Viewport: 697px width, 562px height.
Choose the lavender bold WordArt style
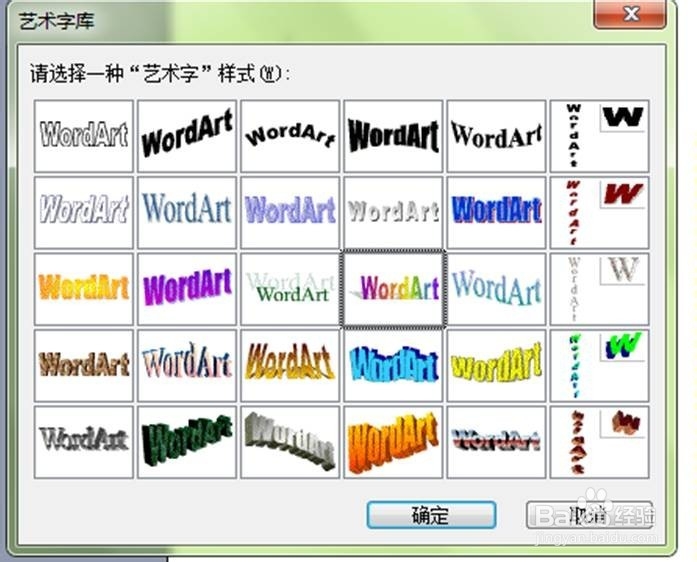pos(290,213)
